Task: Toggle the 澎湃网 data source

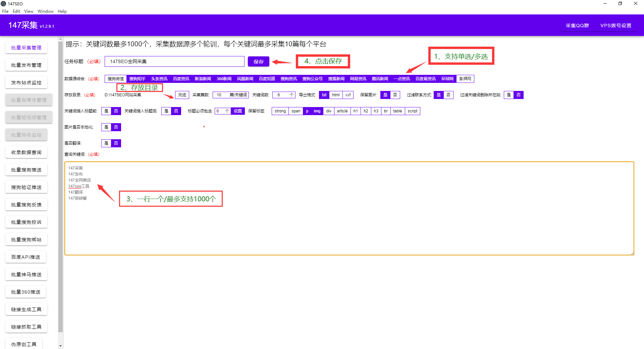Action: (x=465, y=79)
